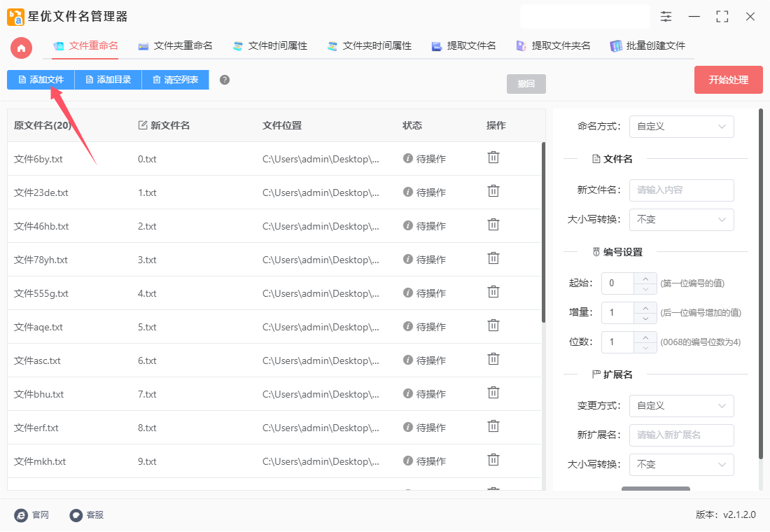Delete the 文件mkh.txt row with trash icon
The height and width of the screenshot is (532, 770).
493,460
